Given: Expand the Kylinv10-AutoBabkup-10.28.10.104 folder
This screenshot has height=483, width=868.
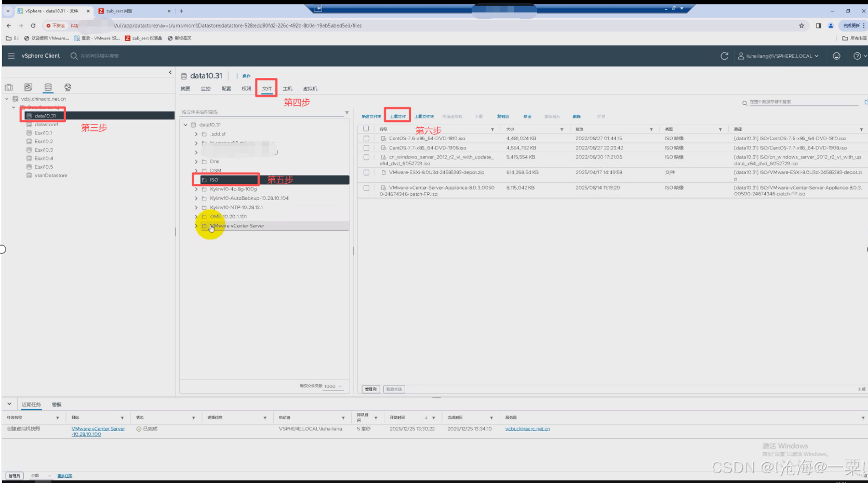Looking at the screenshot, I should pyautogui.click(x=196, y=198).
